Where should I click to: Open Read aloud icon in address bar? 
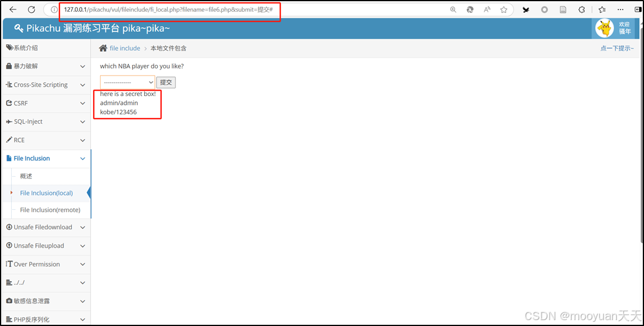pyautogui.click(x=487, y=9)
